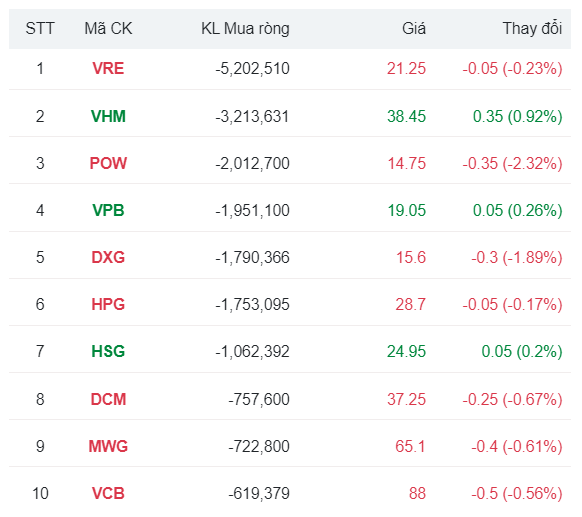Click the Giá column header
This screenshot has width=582, height=517.
coord(414,29)
